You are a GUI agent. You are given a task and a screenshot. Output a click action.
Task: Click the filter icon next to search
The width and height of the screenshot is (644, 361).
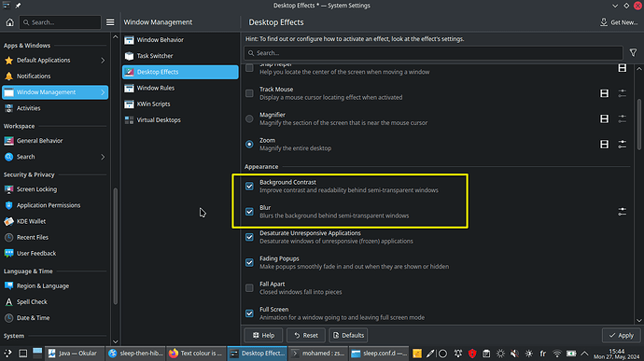coord(633,53)
